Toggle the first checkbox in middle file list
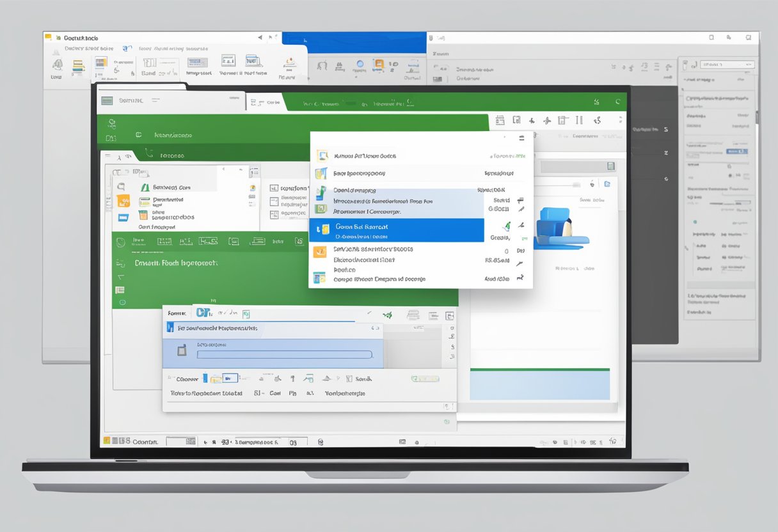 [x=274, y=189]
